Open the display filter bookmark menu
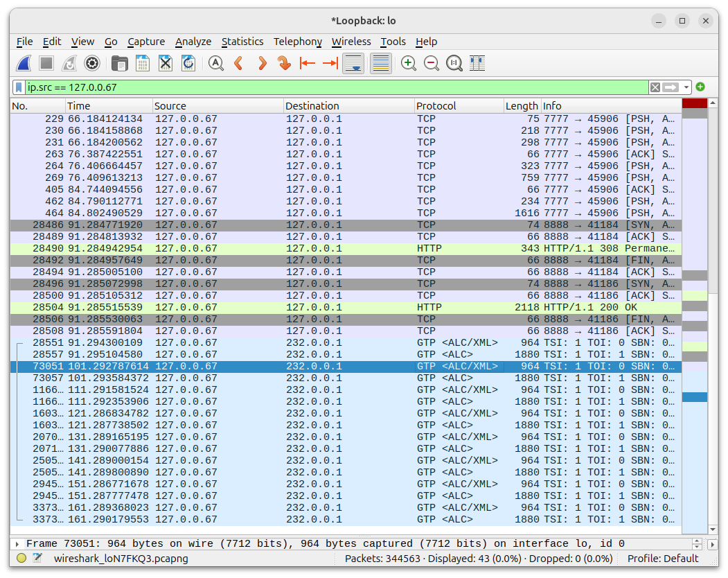Viewport: 728px width, 578px height. (19, 87)
